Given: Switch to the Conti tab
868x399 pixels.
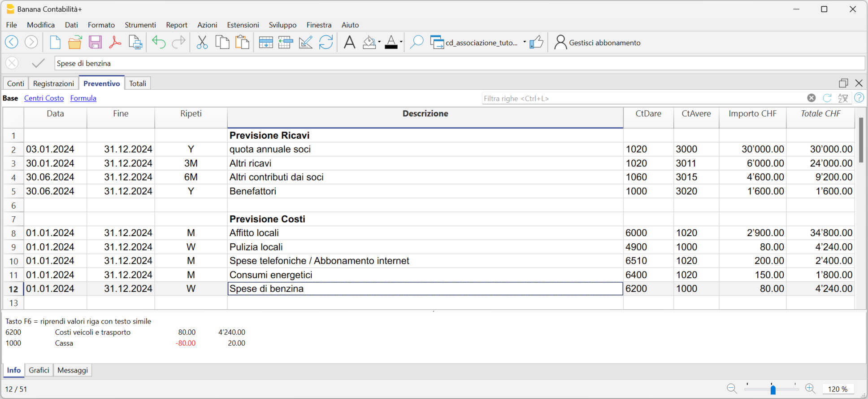Looking at the screenshot, I should click(x=16, y=83).
